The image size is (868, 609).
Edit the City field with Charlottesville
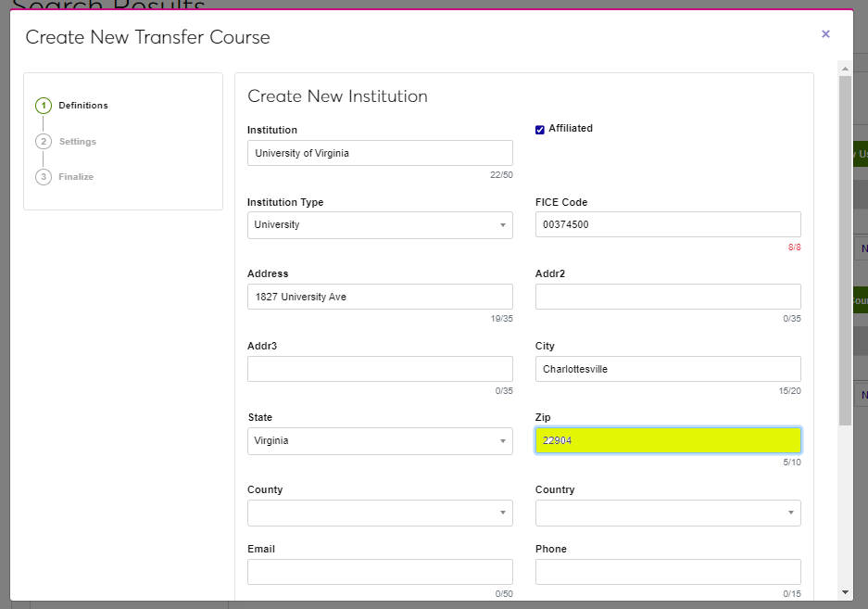[x=668, y=369]
